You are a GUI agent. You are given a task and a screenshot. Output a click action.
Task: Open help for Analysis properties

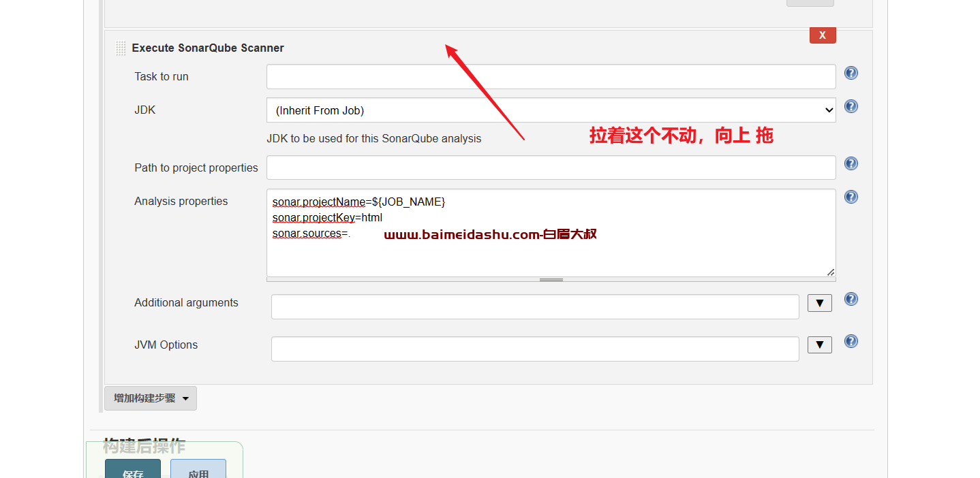coord(851,197)
